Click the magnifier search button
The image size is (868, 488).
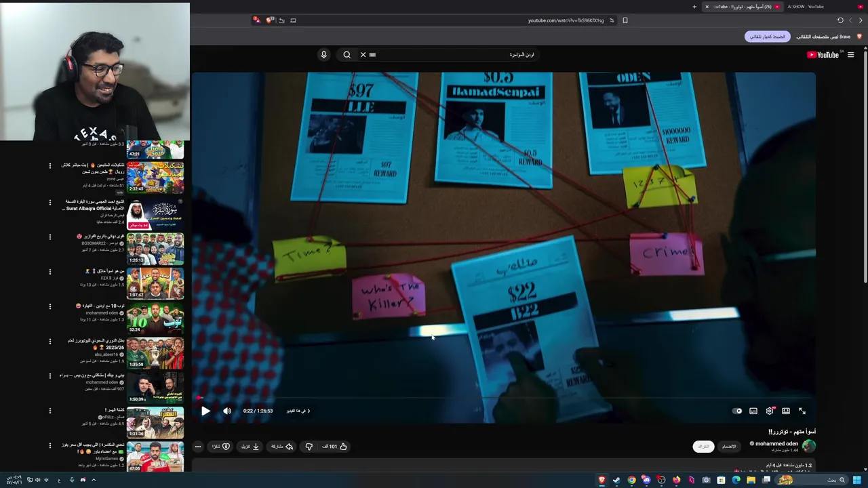click(x=347, y=55)
